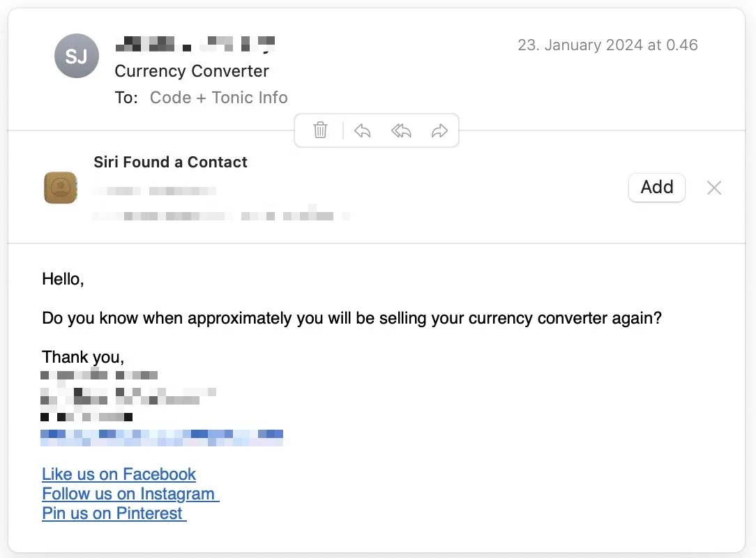Click the blurred sender name in the header
756x558 pixels.
pos(195,44)
